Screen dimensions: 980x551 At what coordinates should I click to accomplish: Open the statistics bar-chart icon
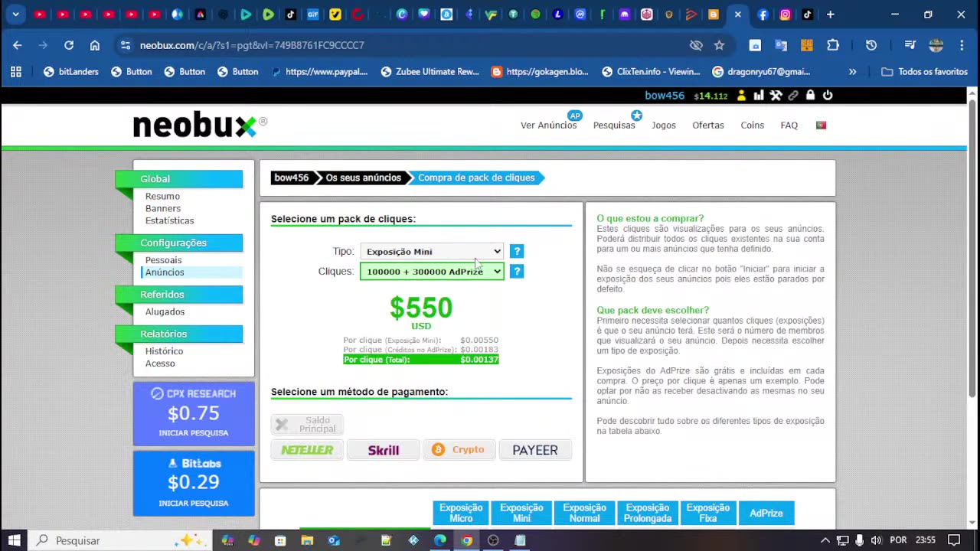[759, 96]
